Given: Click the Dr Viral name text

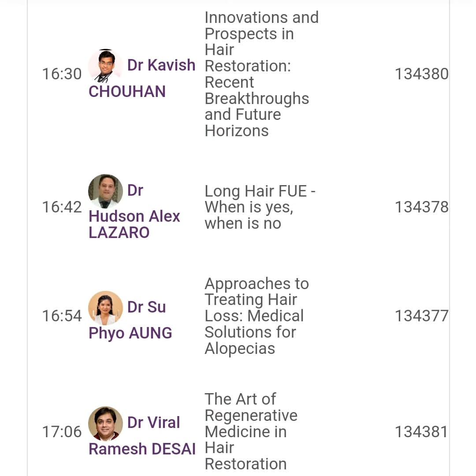Looking at the screenshot, I should pos(154,423).
